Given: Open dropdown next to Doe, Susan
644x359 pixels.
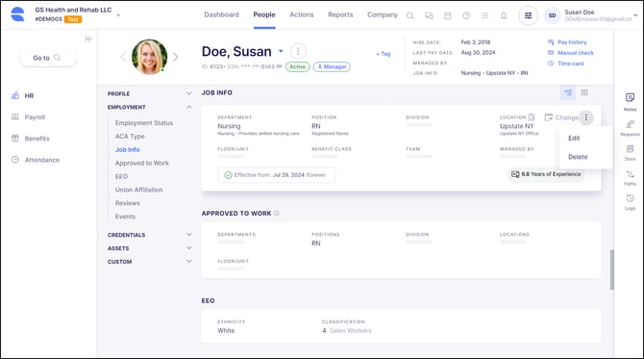Looking at the screenshot, I should [x=281, y=51].
